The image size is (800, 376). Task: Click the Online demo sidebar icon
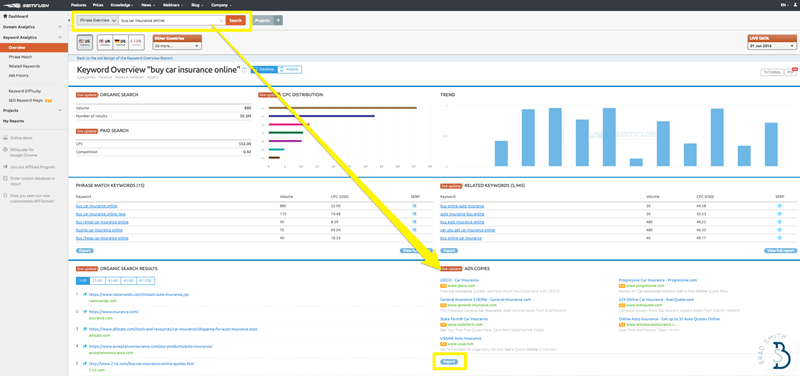(x=5, y=138)
